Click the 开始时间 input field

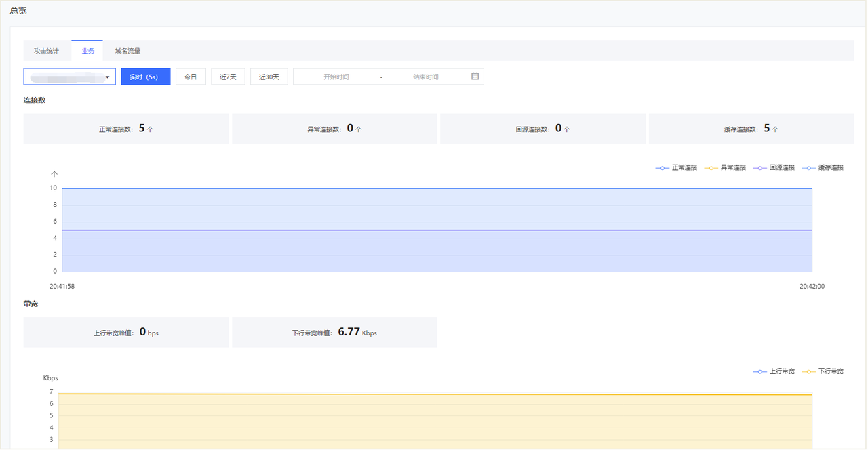pyautogui.click(x=336, y=77)
